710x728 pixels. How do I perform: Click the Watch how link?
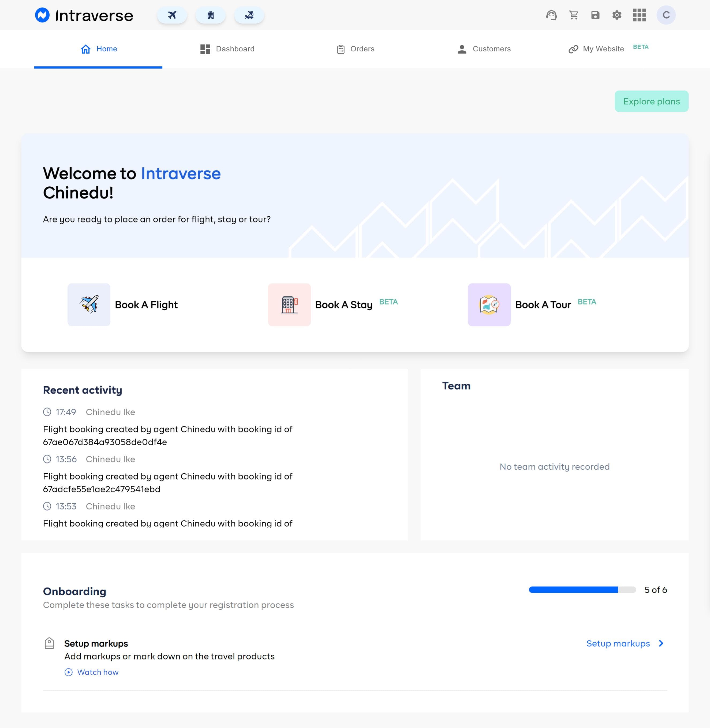click(x=98, y=672)
